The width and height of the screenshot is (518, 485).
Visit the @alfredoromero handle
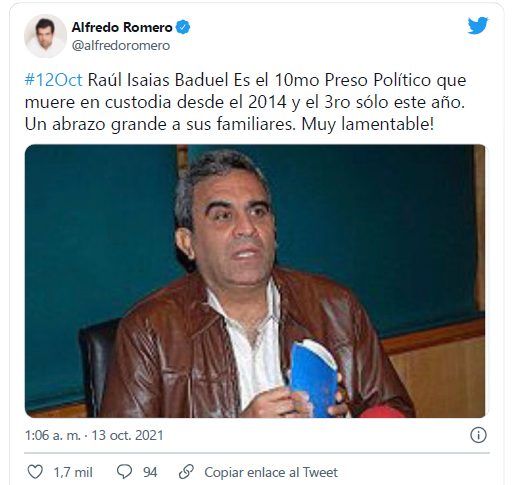coord(121,45)
